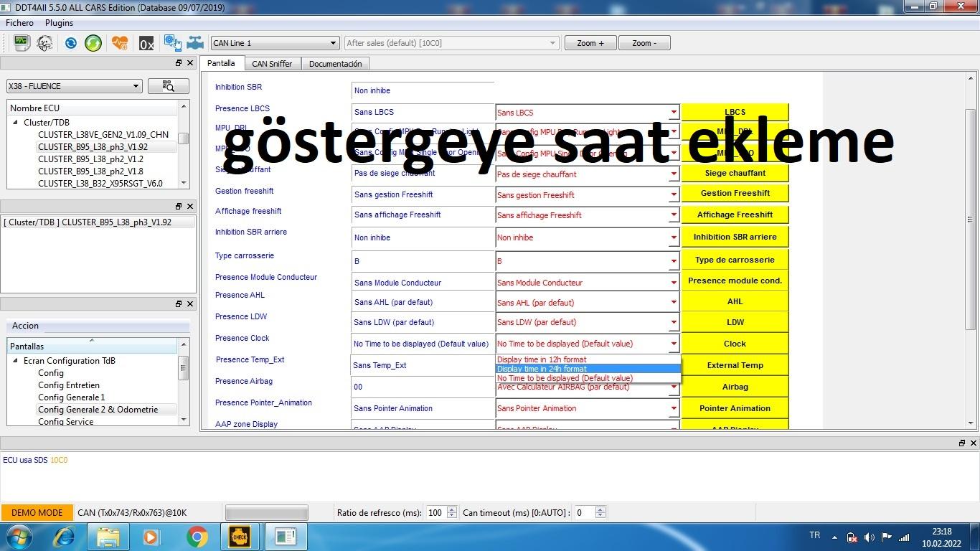The width and height of the screenshot is (980, 551).
Task: Click the blue circular refresh icon
Action: pyautogui.click(x=70, y=43)
